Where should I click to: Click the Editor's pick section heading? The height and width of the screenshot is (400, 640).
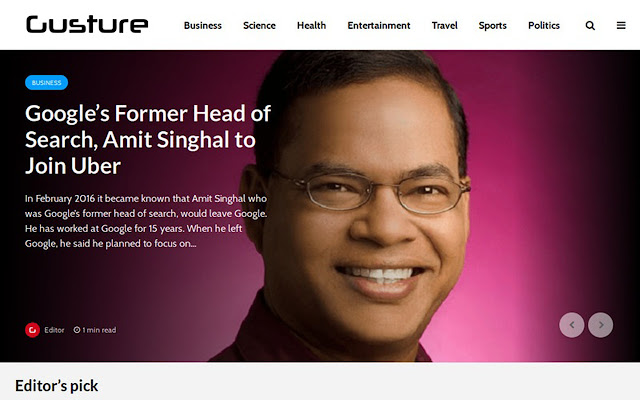(x=57, y=386)
